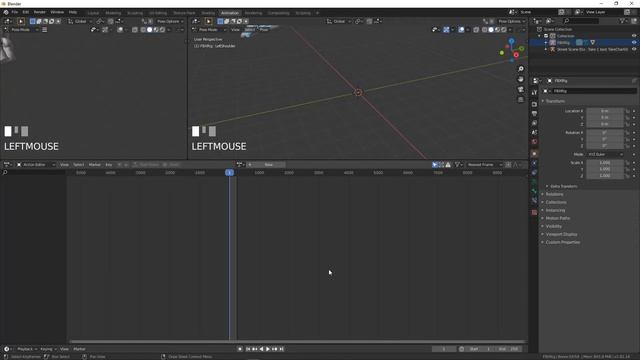This screenshot has width=640, height=360.
Task: Enable wireframe shading in right viewport
Action: pyautogui.click(x=484, y=30)
